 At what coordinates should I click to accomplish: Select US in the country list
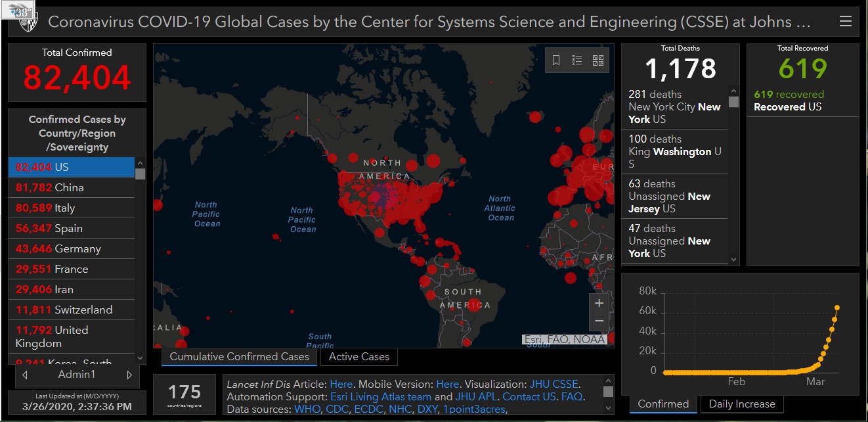pos(72,168)
